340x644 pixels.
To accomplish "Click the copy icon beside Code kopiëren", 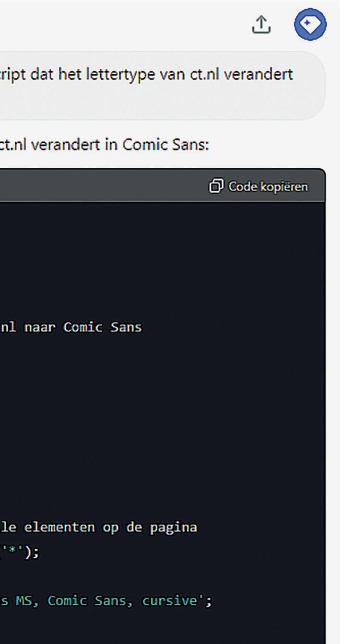I will pos(216,185).
